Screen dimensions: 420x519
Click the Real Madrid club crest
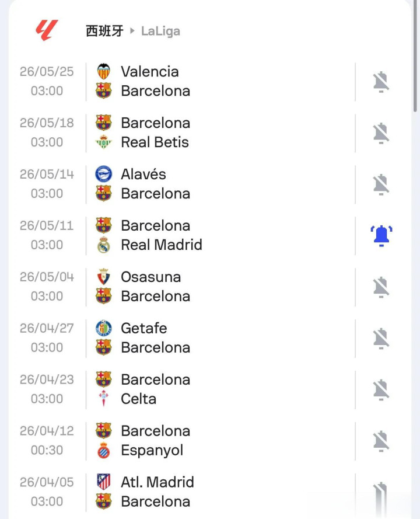click(104, 245)
